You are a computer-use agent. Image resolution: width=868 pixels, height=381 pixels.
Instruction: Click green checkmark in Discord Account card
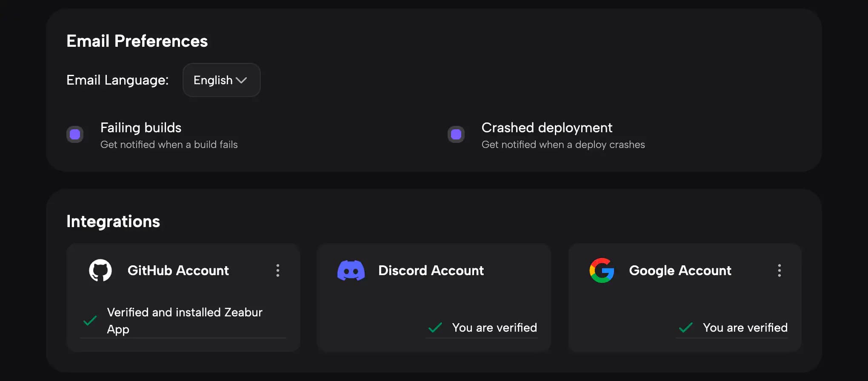[435, 327]
